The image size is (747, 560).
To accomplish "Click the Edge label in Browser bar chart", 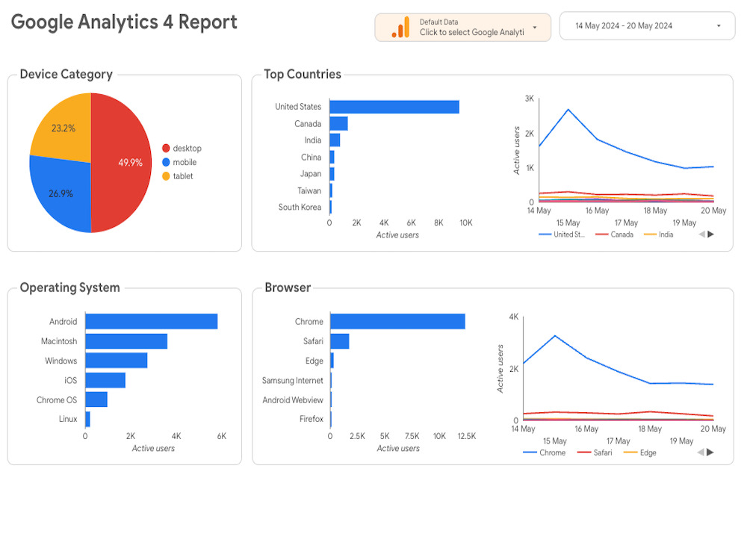I will tap(314, 361).
